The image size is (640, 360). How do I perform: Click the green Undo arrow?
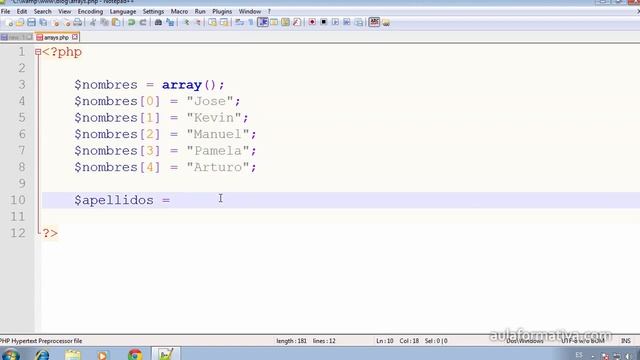[131, 22]
